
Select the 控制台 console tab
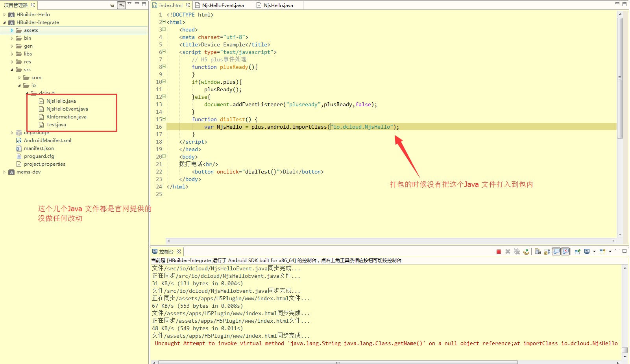pyautogui.click(x=166, y=251)
